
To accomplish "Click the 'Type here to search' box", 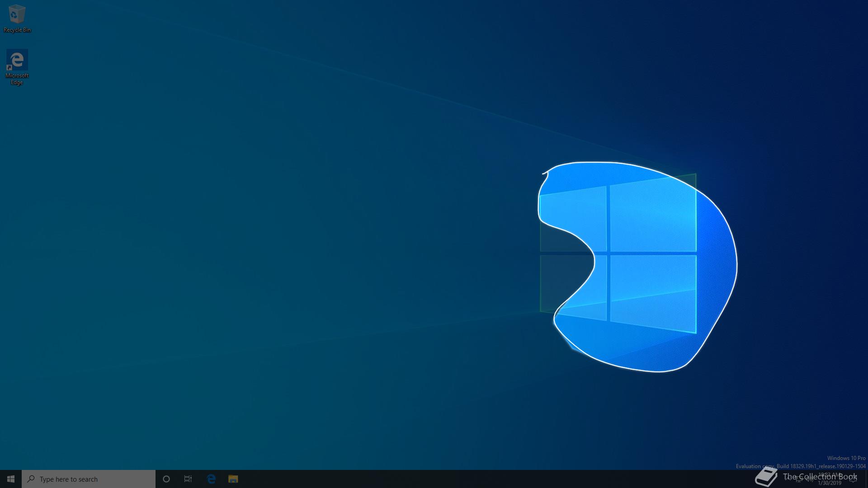I will [x=89, y=479].
